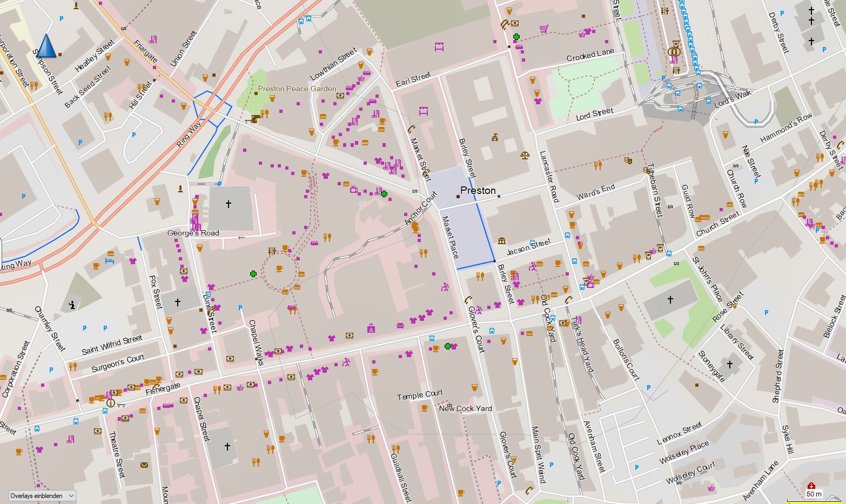Click the blue north arrow marker
846x504 pixels.
point(46,45)
